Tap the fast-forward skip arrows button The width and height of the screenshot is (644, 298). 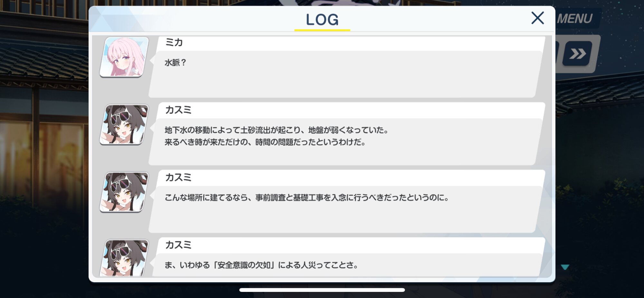[x=577, y=54]
